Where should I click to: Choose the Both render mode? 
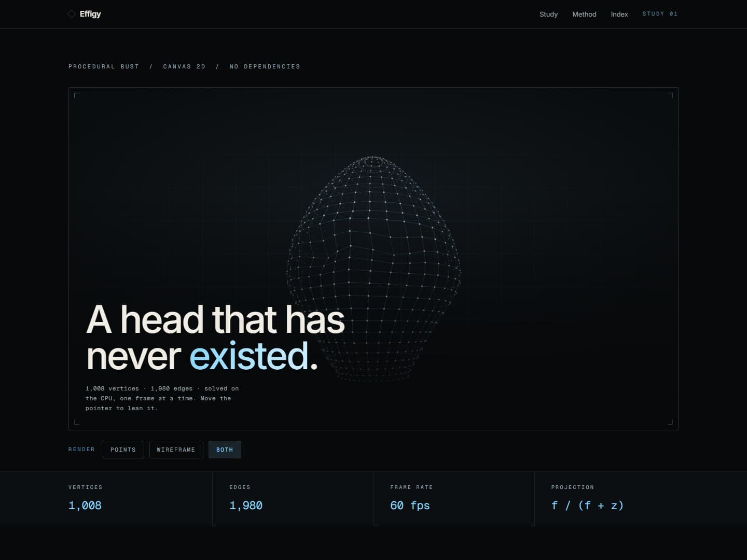(x=225, y=450)
